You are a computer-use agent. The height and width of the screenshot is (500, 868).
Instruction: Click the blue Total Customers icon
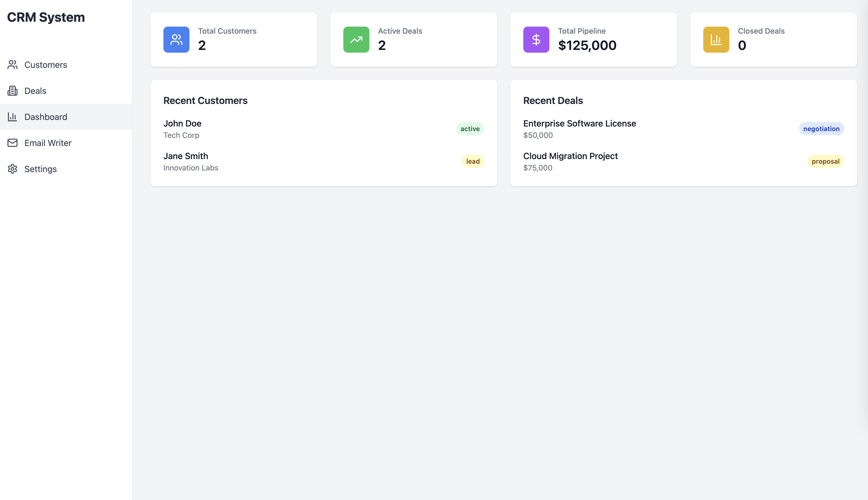click(176, 39)
